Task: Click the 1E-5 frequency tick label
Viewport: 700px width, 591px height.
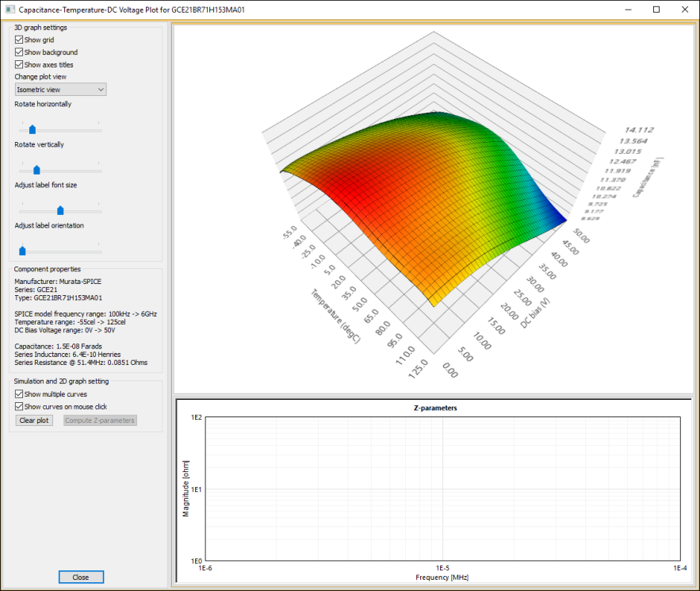Action: pyautogui.click(x=442, y=568)
